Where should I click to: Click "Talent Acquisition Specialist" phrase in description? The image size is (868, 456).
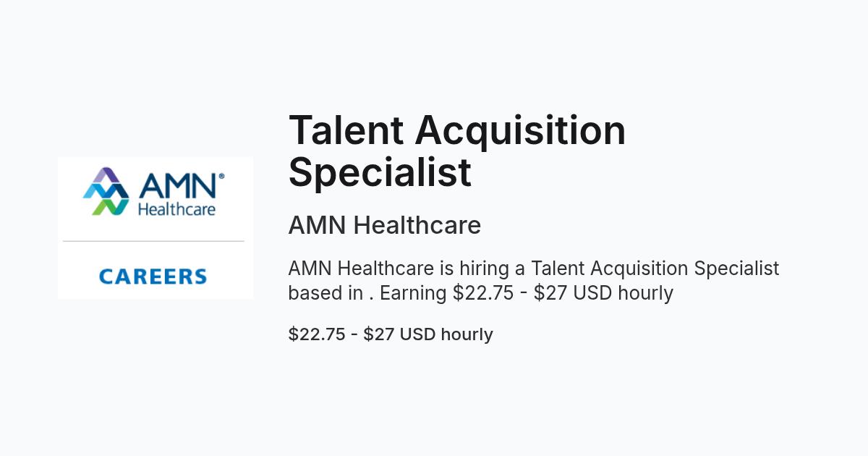click(655, 269)
